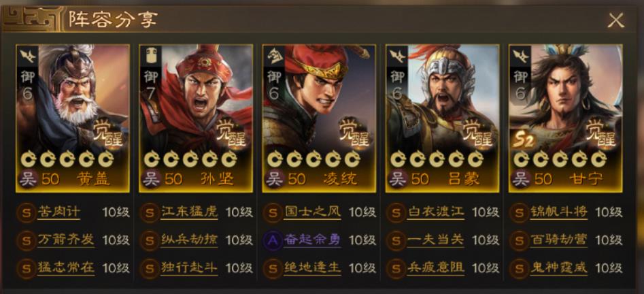Close the 阵容分享 dialog
Viewport: 644px width, 294px height.
[x=615, y=20]
